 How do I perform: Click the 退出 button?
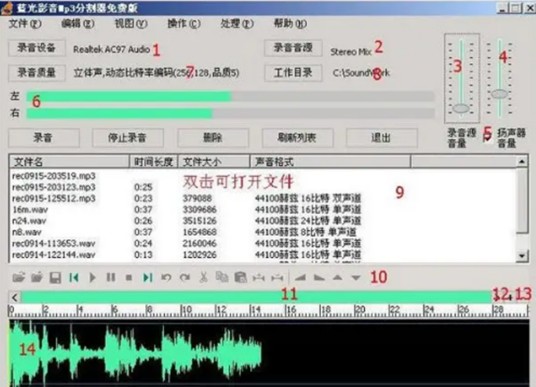click(x=381, y=137)
